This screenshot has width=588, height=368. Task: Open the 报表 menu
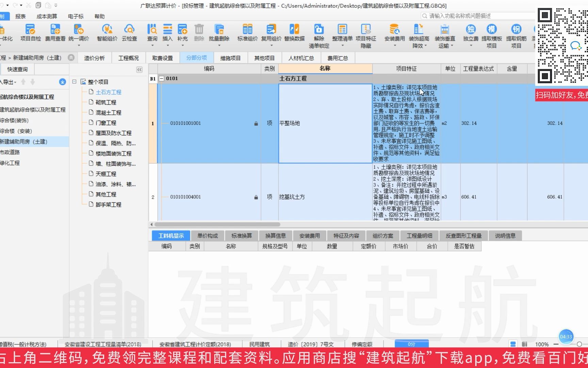click(20, 16)
